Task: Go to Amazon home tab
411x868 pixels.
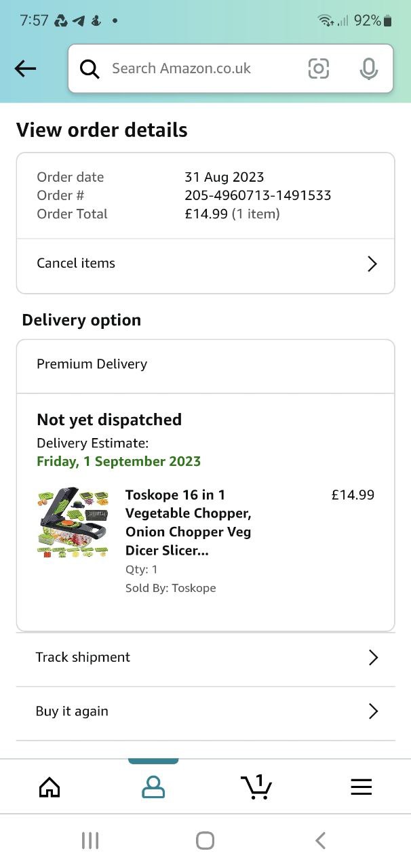Action: click(50, 787)
